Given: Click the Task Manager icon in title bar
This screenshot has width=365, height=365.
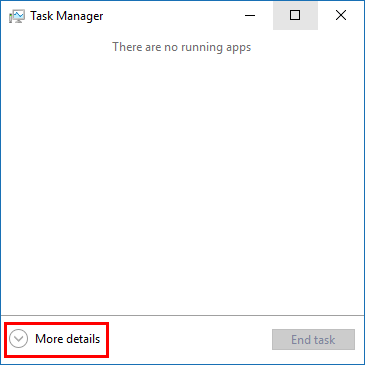Looking at the screenshot, I should [x=17, y=16].
